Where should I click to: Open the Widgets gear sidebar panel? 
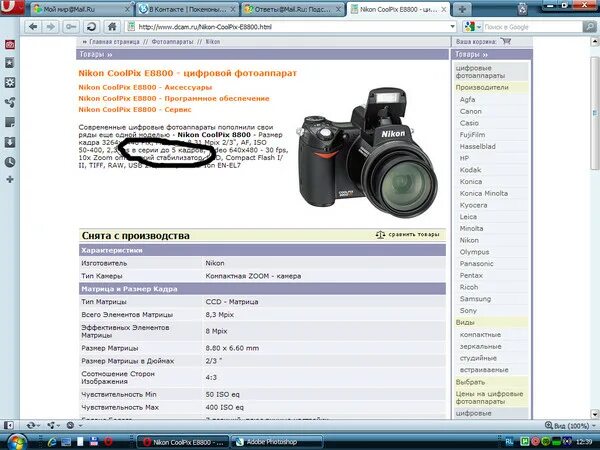coord(10,83)
